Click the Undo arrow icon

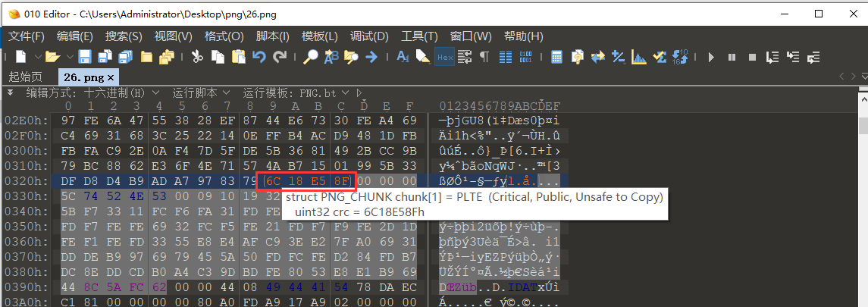259,57
